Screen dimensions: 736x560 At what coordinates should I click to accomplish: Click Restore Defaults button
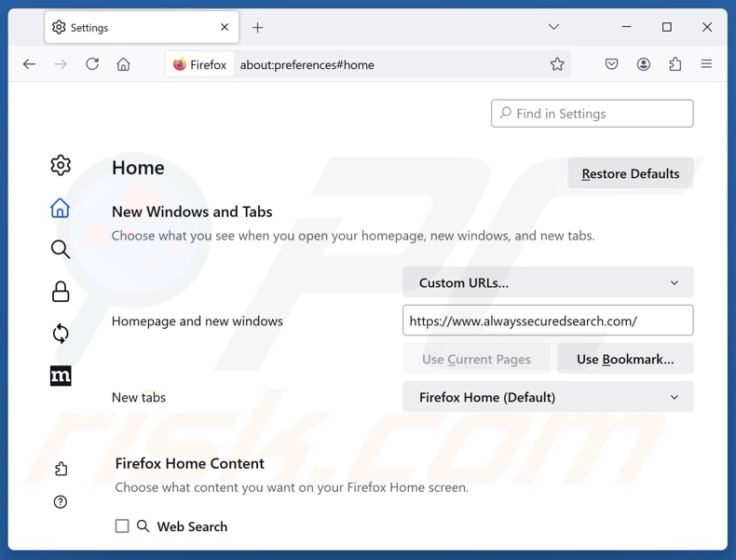631,173
